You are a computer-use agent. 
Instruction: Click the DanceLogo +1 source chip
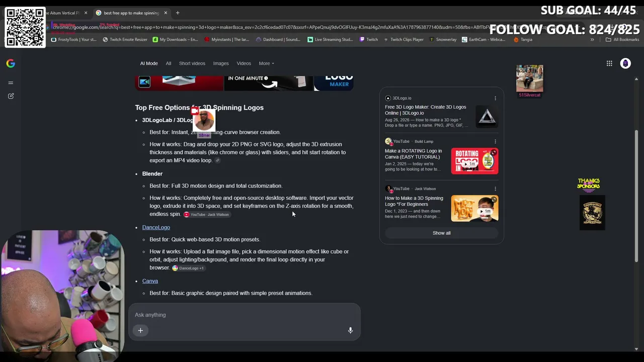click(x=188, y=268)
